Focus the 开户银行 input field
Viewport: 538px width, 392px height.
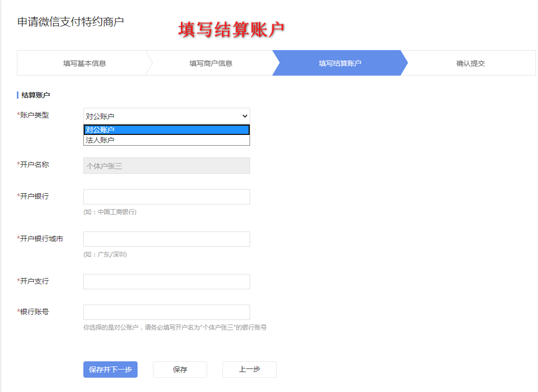click(166, 197)
